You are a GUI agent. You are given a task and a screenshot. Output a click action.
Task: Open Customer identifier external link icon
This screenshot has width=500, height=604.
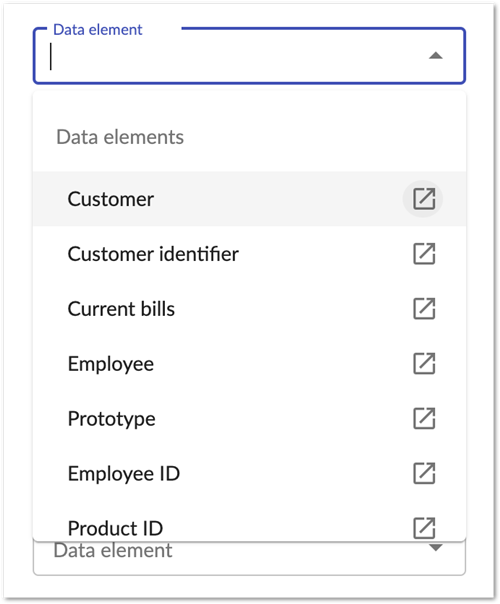click(x=424, y=253)
